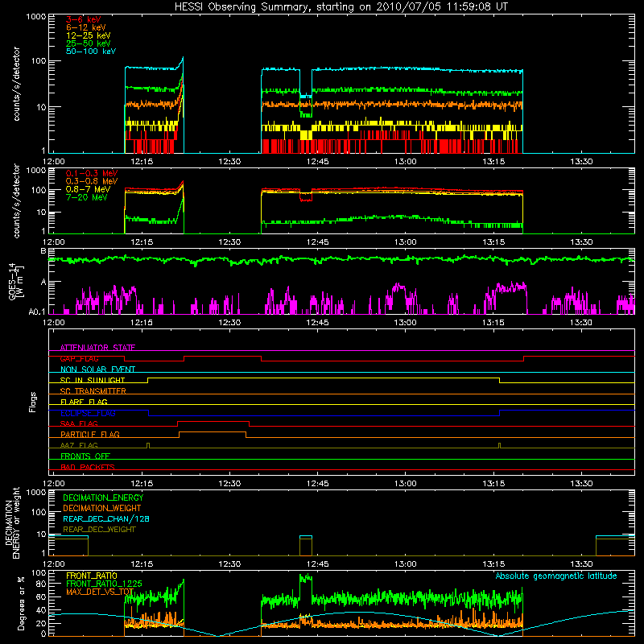Select the FLARE_FLAG label
The width and height of the screenshot is (644, 644).
[x=84, y=402]
